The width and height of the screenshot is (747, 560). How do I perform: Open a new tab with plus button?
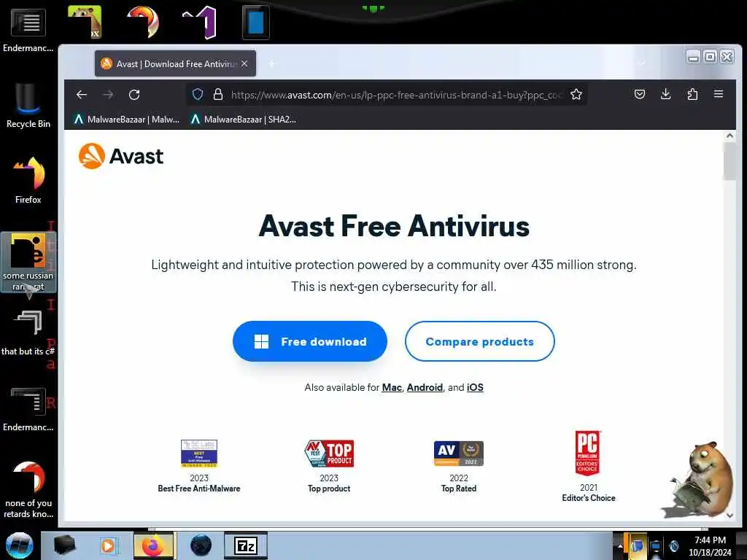(x=272, y=64)
